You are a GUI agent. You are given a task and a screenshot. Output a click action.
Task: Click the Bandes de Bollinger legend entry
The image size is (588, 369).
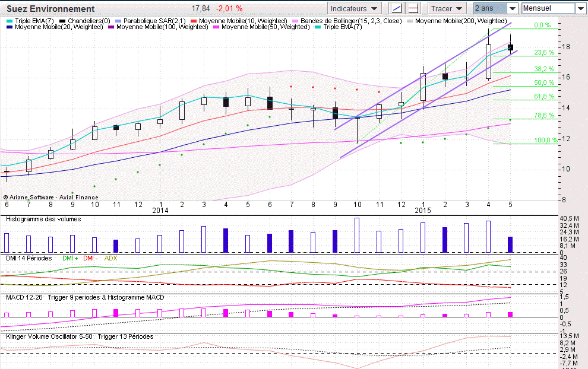coord(351,21)
